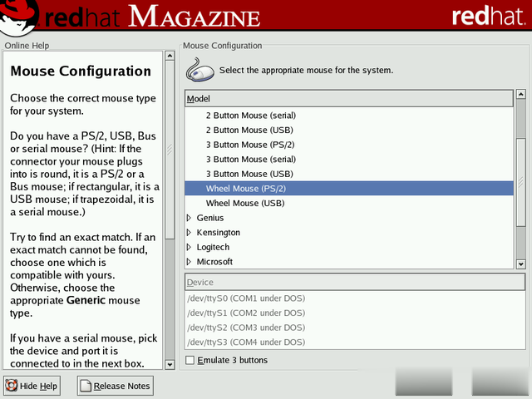Click the Hide Help button label
This screenshot has height=399, width=532.
pyautogui.click(x=38, y=386)
